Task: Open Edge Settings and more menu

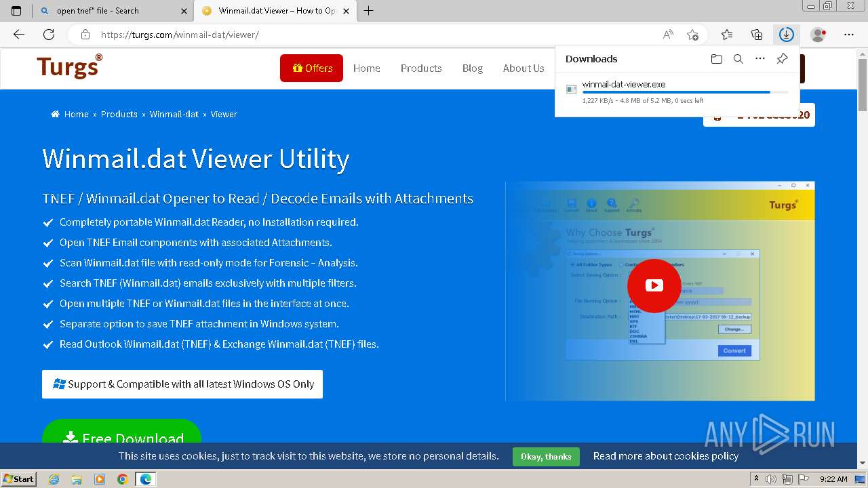Action: [849, 35]
